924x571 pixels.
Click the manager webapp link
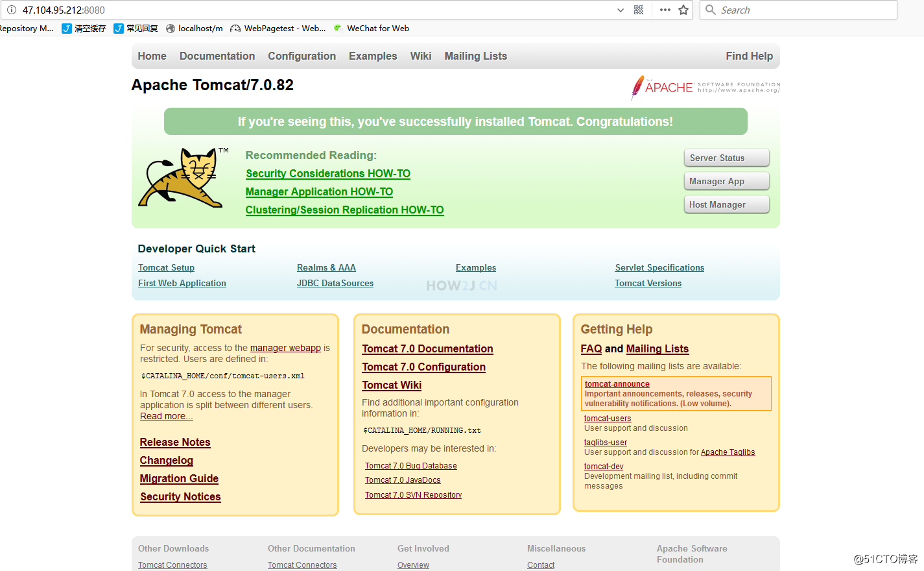click(285, 348)
